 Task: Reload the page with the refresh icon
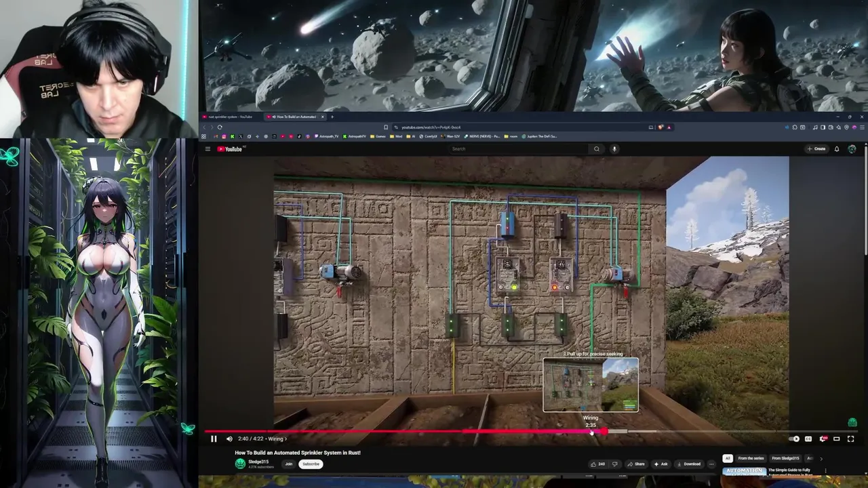[x=220, y=127]
